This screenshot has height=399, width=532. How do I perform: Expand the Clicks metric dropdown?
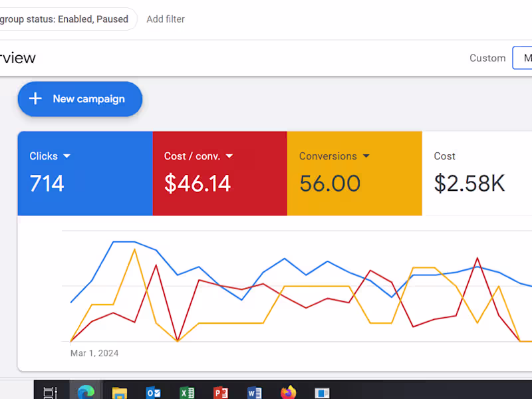(x=67, y=156)
